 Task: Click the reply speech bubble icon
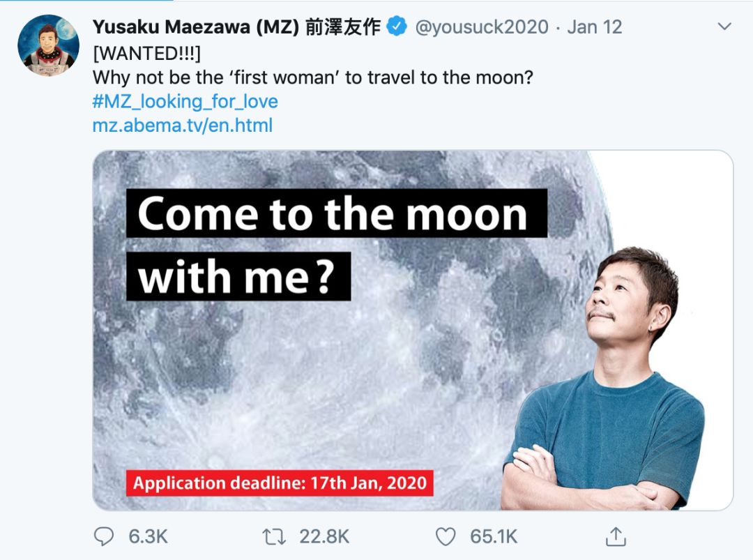pyautogui.click(x=104, y=536)
